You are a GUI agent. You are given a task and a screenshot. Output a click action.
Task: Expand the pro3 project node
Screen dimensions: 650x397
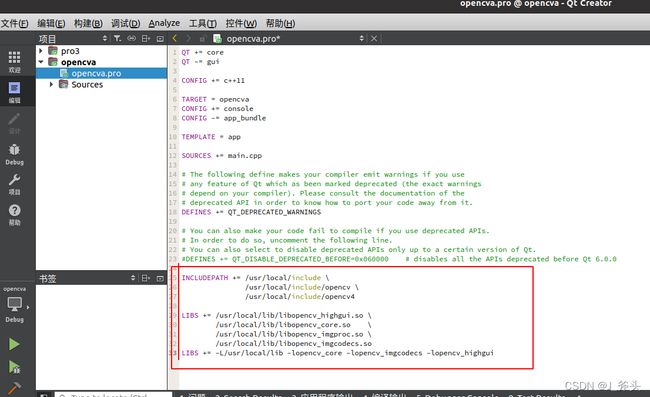(41, 51)
